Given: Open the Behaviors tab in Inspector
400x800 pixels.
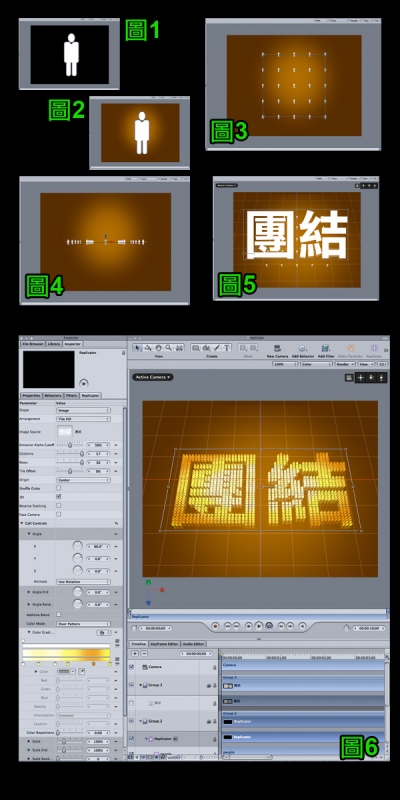Looking at the screenshot, I should coord(53,395).
